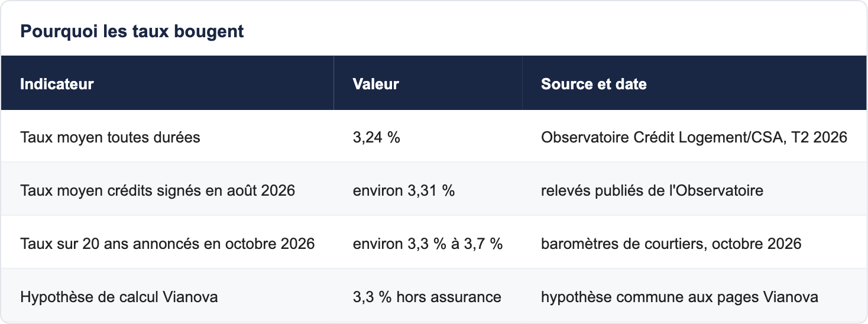Click 'Taux sur 20 ans annoncés en octobre 2026'
The width and height of the screenshot is (868, 324).
click(167, 244)
